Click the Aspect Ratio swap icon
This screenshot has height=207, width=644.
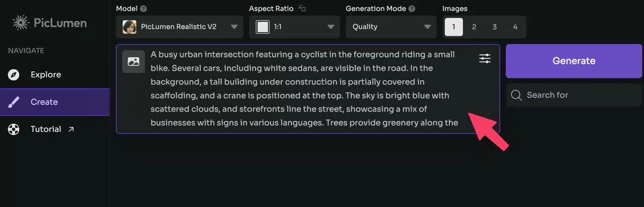302,9
